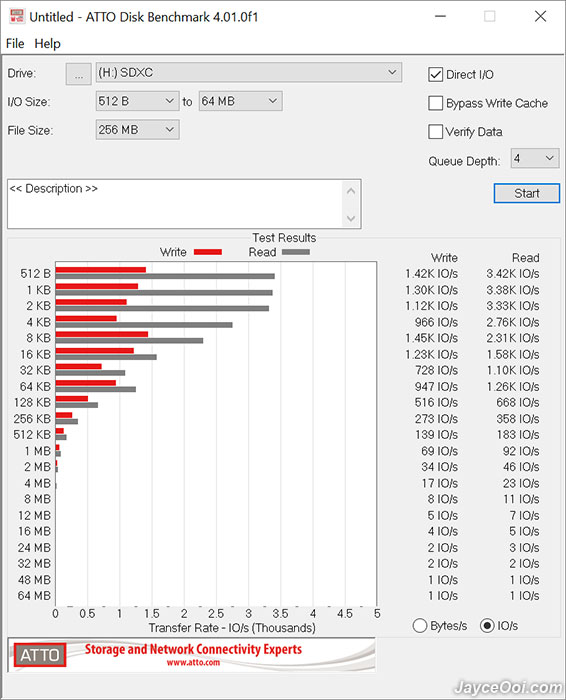Expand the 256 MB File Size dropdown
Viewport: 566px width, 700px height.
tap(137, 130)
